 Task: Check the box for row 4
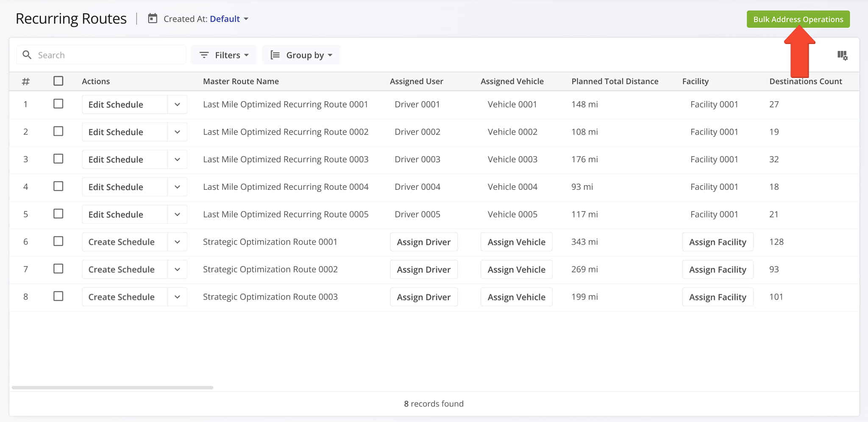[x=58, y=186]
